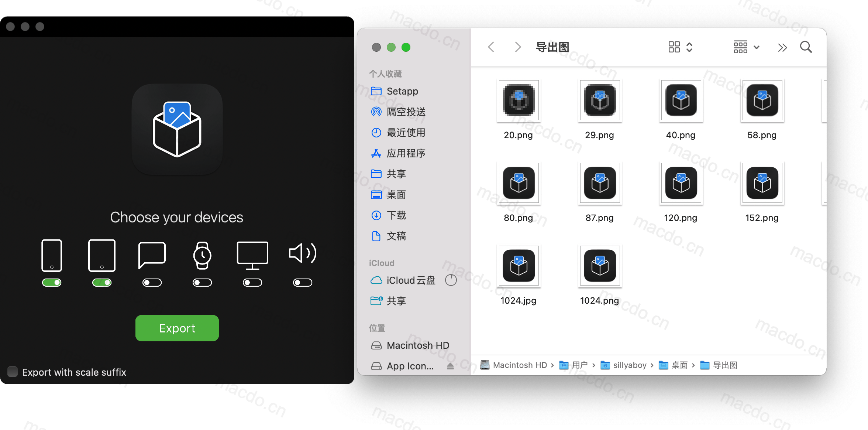868x430 pixels.
Task: Toggle off the iPhone switch
Action: point(52,283)
